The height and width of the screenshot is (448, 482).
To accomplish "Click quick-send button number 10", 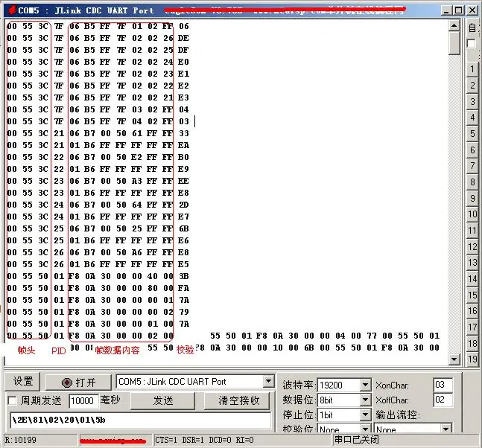I will (x=472, y=214).
